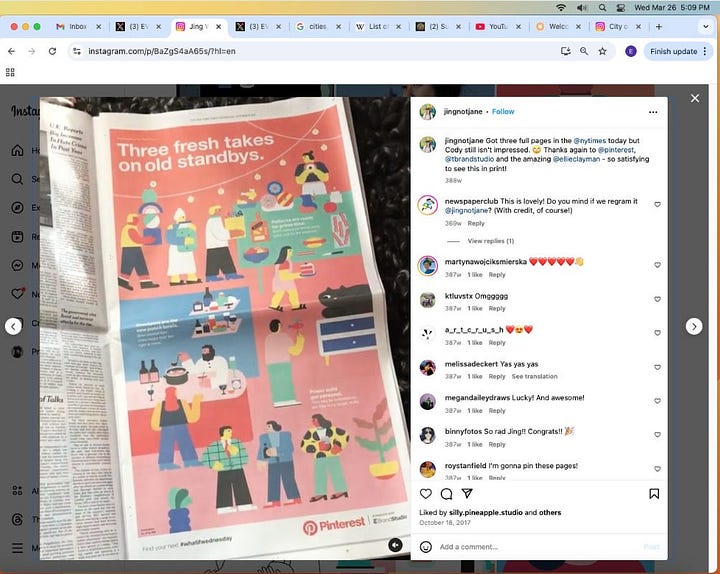Open the jingnotjane profile avatar in header
This screenshot has width=720, height=574.
428,112
